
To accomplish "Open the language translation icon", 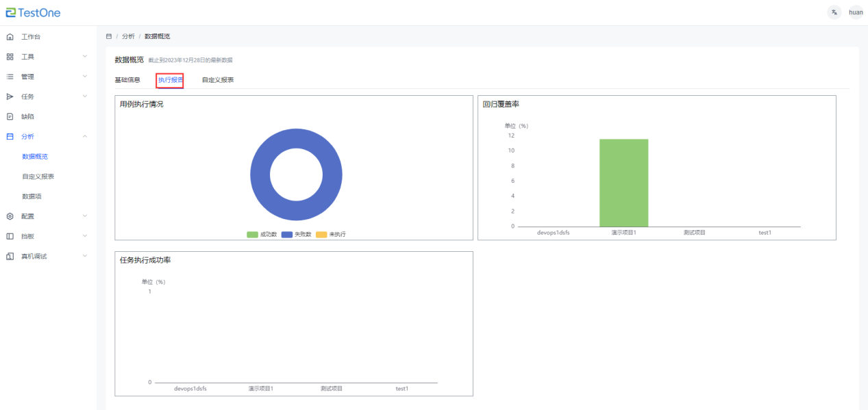I will [834, 12].
